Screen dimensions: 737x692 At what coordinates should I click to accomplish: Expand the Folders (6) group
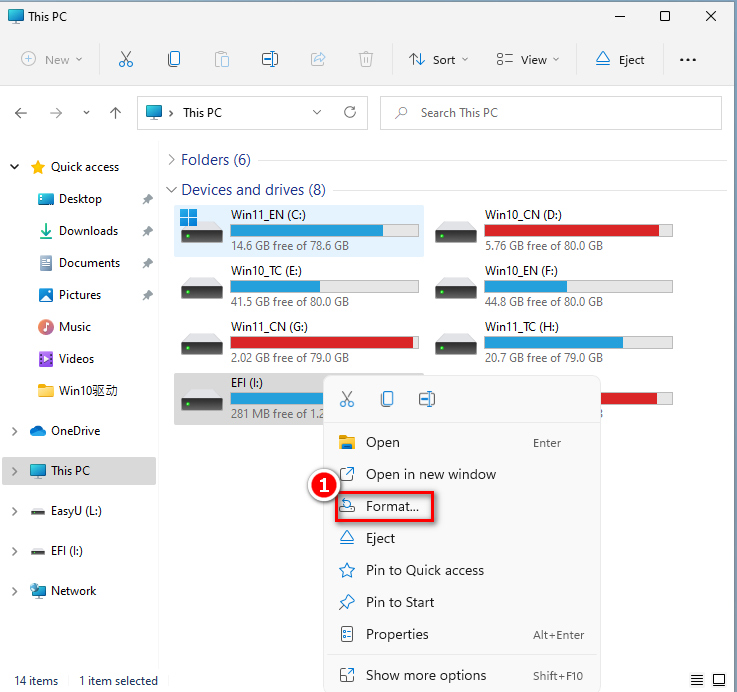[x=172, y=160]
